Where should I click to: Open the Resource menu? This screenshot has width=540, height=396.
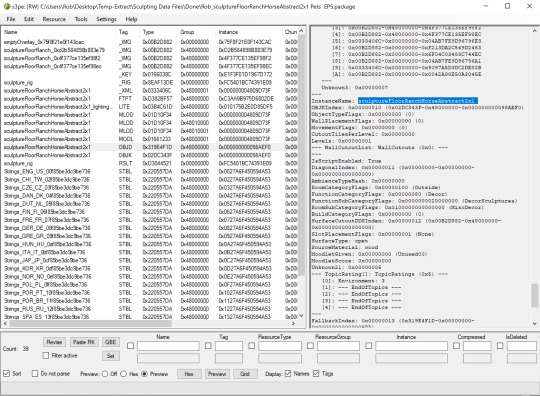click(54, 19)
